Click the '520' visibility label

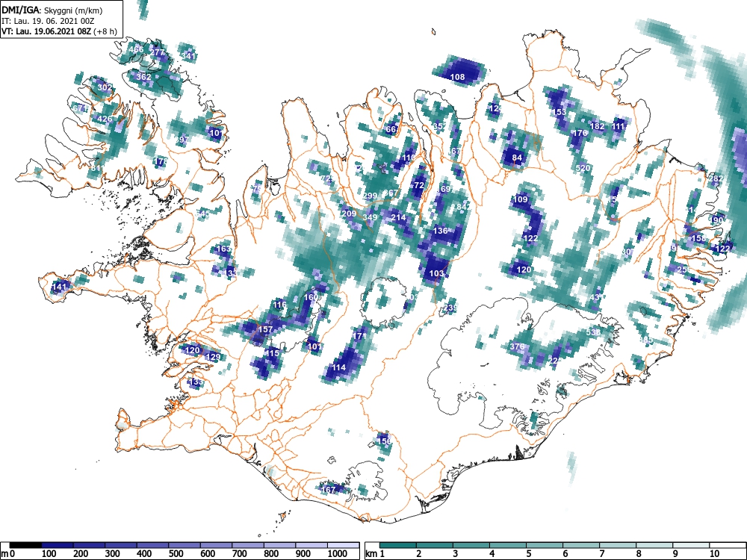pos(583,167)
